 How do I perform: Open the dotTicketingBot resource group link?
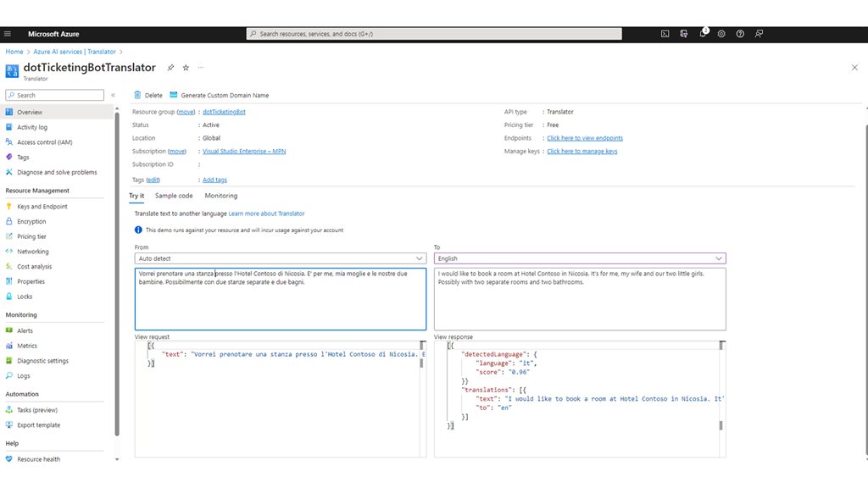pos(224,112)
